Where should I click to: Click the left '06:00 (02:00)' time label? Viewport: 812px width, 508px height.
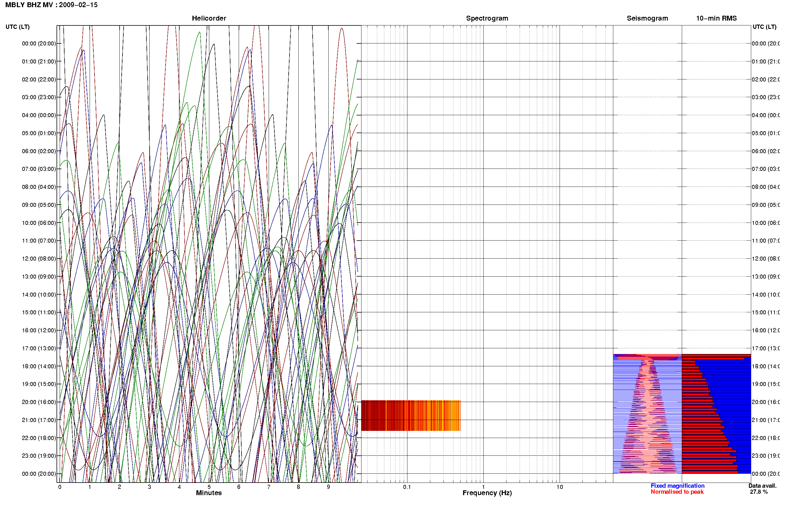click(x=39, y=151)
